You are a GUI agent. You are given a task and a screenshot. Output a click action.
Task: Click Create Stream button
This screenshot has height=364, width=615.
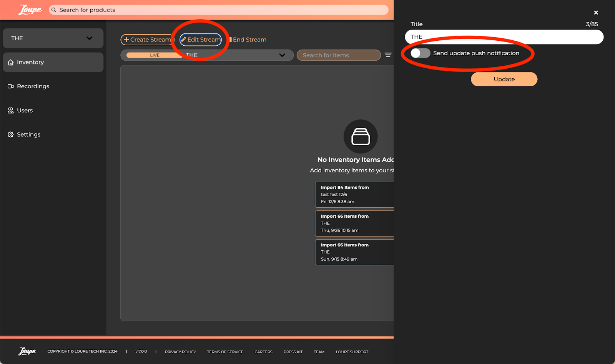147,40
